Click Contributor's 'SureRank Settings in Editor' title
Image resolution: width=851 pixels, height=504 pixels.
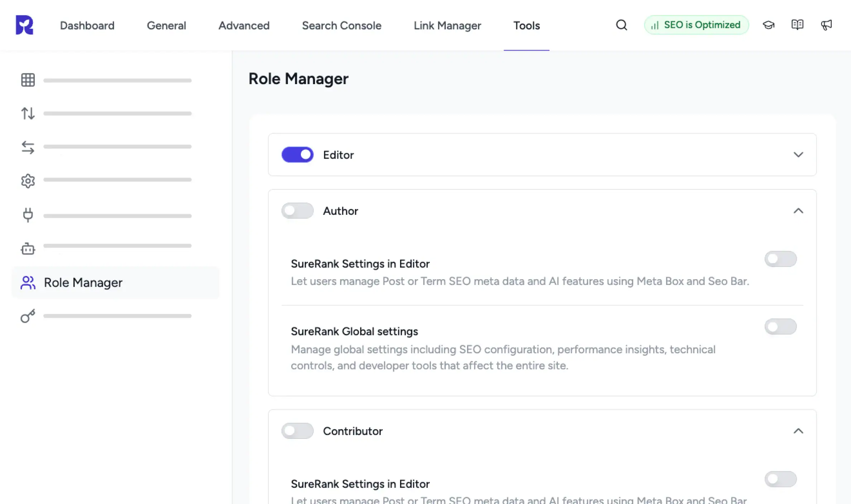coord(360,484)
